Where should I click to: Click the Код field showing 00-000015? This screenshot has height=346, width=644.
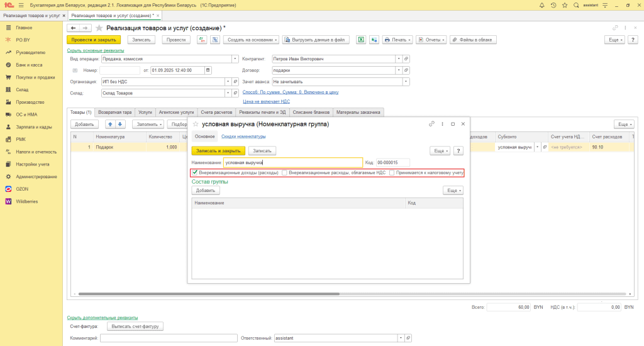click(x=392, y=163)
